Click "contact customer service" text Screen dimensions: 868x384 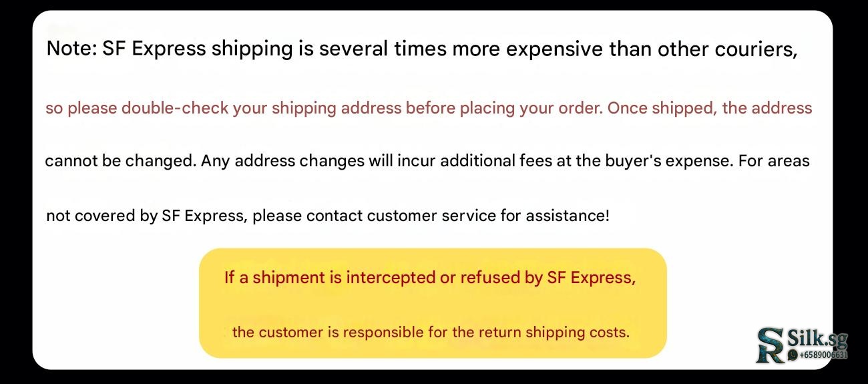387,216
